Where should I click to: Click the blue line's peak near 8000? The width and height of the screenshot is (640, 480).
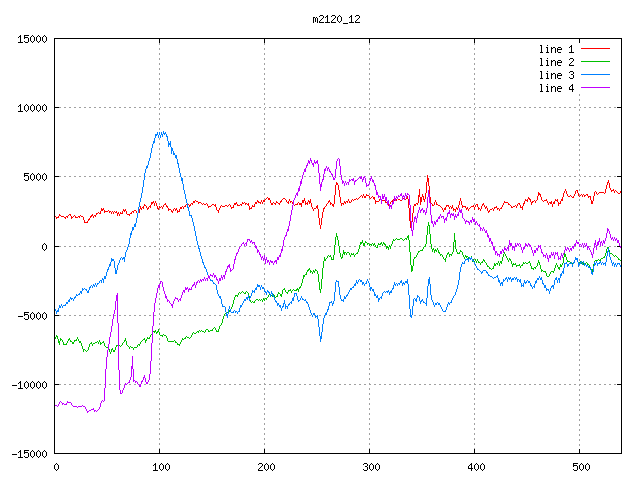tap(162, 133)
